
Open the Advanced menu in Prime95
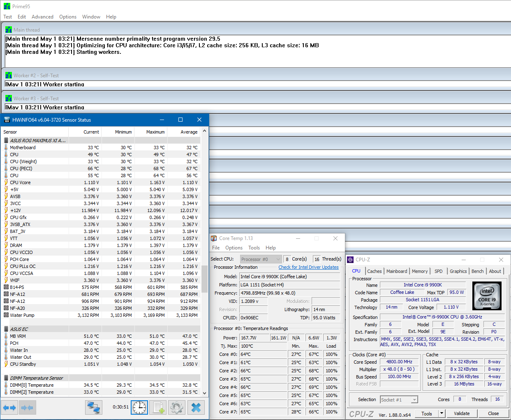pyautogui.click(x=42, y=17)
